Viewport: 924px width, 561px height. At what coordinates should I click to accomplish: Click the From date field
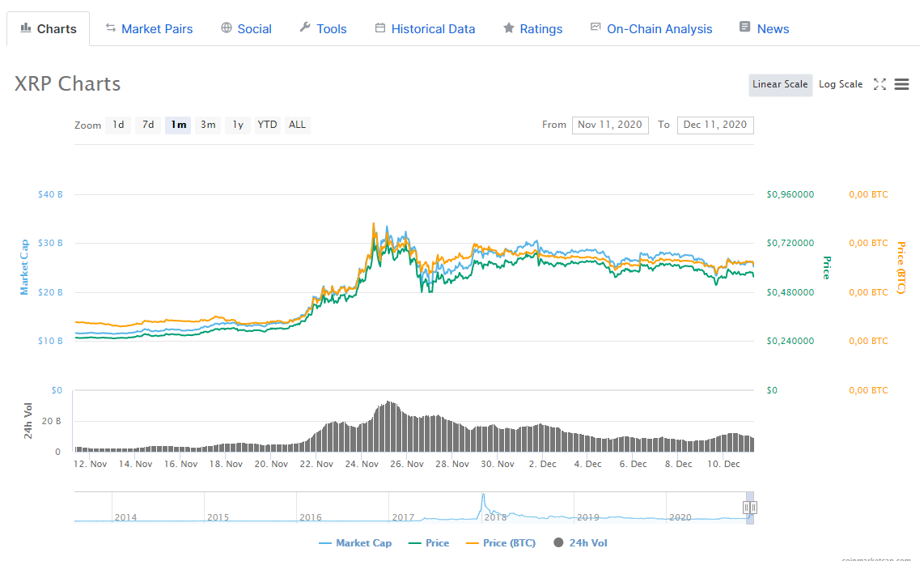pos(610,125)
